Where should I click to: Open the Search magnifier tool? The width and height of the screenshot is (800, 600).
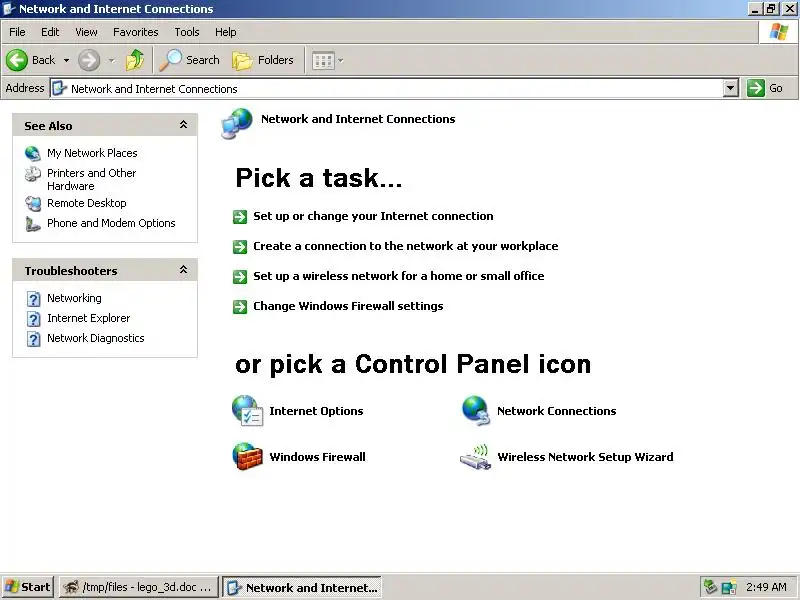pyautogui.click(x=170, y=60)
